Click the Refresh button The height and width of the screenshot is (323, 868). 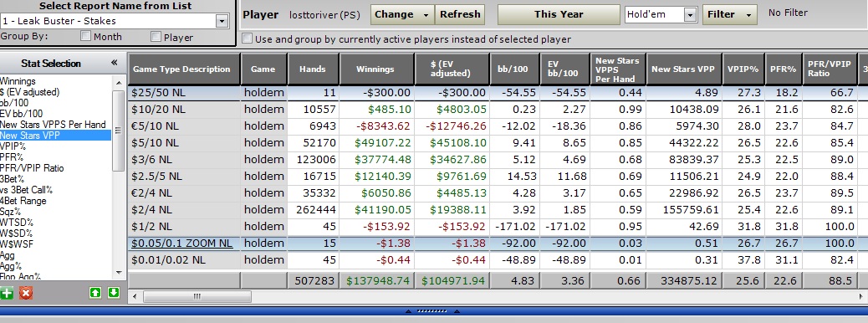coord(459,15)
